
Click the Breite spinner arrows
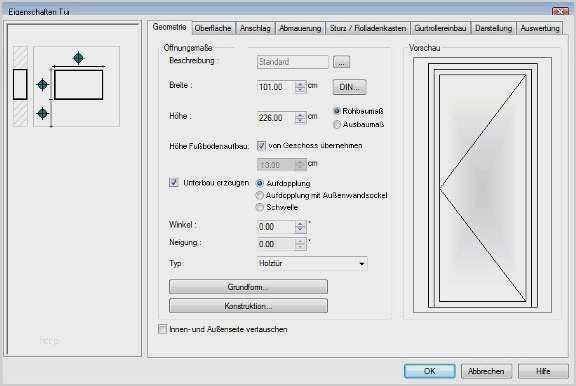300,87
